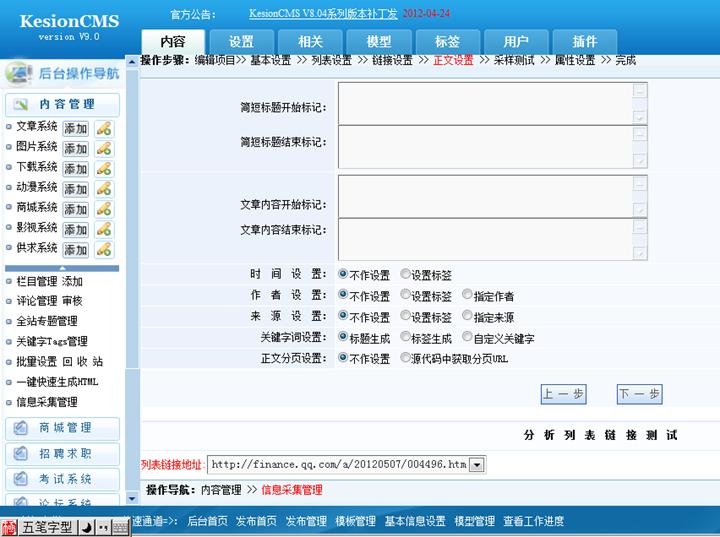Click the 上一步 button

click(563, 394)
